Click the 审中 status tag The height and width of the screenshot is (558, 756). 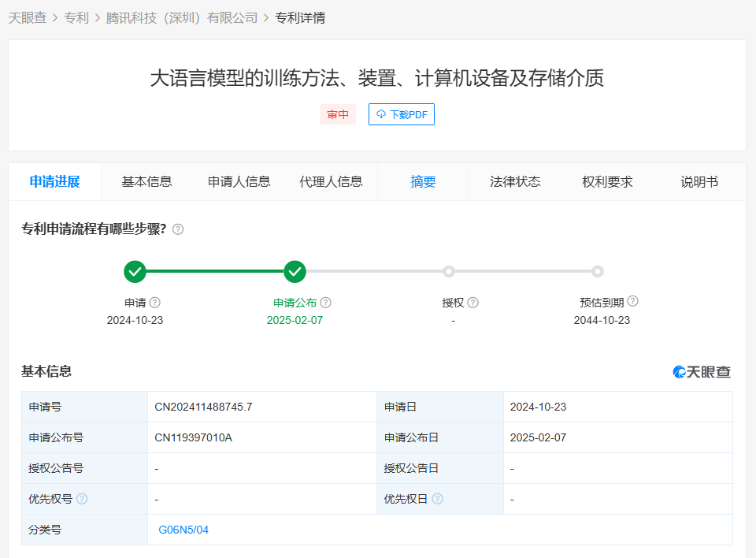coord(338,114)
